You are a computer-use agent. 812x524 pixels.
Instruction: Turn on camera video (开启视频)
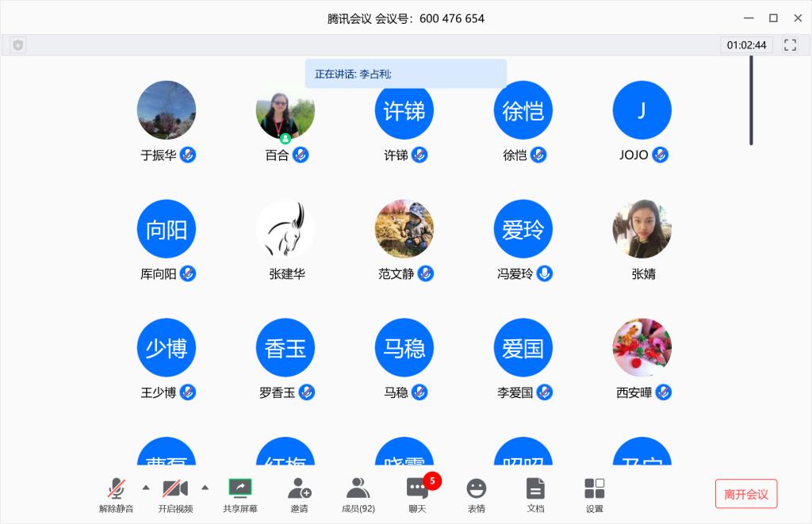coord(174,488)
